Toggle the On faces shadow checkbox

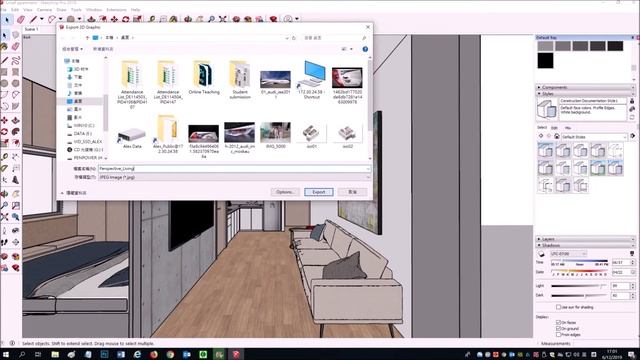(558, 322)
